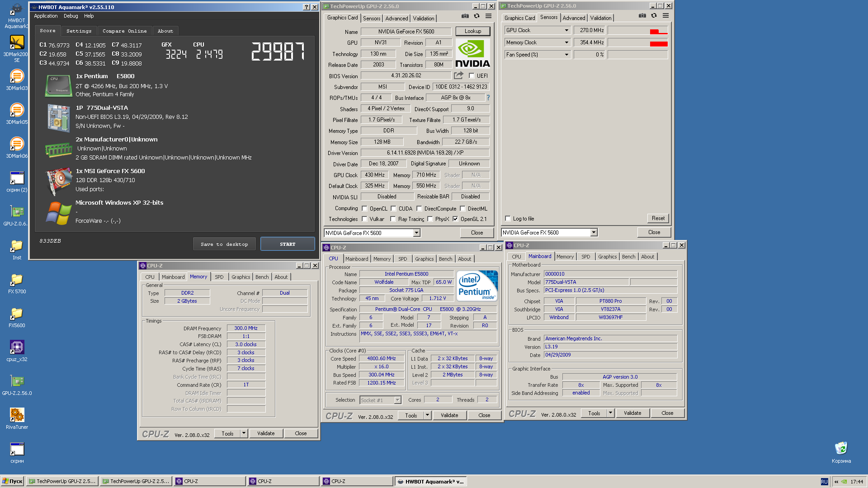The height and width of the screenshot is (488, 868).
Task: Open GPU selector dropdown in Graphics Card window
Action: [416, 233]
